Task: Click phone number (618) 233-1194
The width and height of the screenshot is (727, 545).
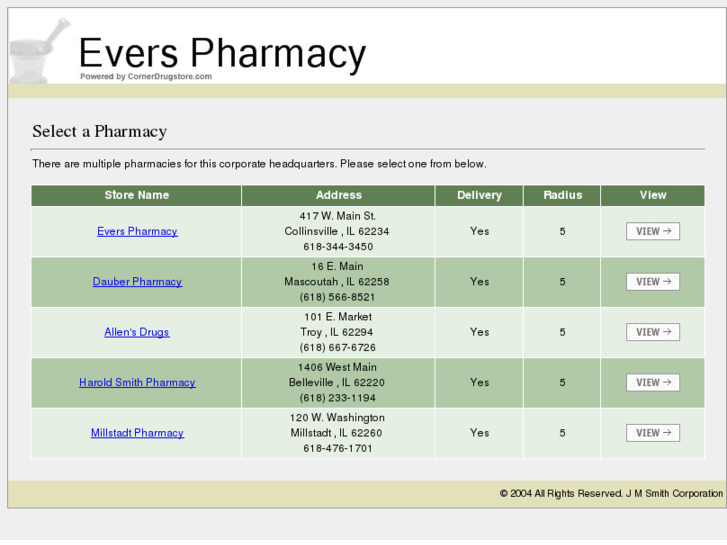Action: [337, 398]
